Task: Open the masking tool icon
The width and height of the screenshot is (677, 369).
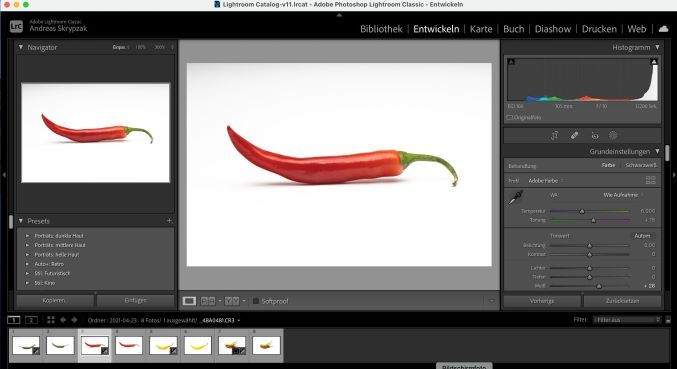Action: (613, 135)
